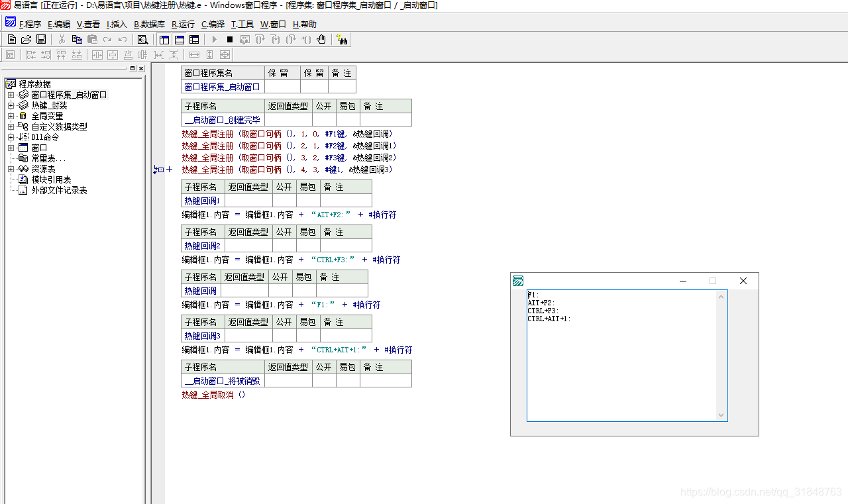Expand the 窗口 tree node
The height and width of the screenshot is (504, 848).
tap(11, 148)
